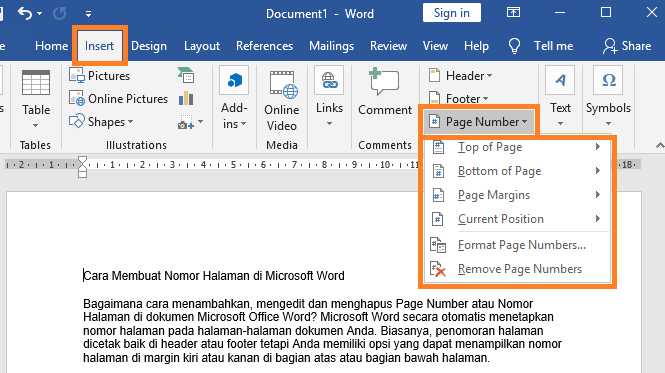This screenshot has height=373, width=665.
Task: Click the Tell me search text
Action: [553, 46]
